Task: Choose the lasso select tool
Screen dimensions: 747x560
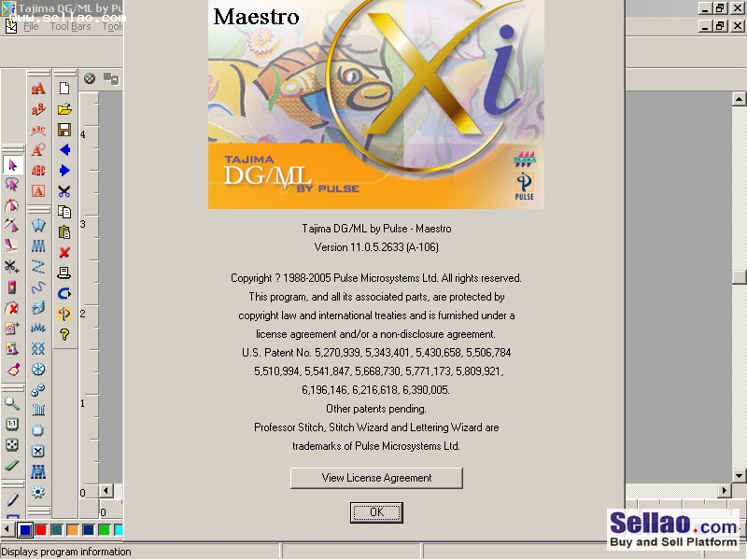Action: (12, 185)
